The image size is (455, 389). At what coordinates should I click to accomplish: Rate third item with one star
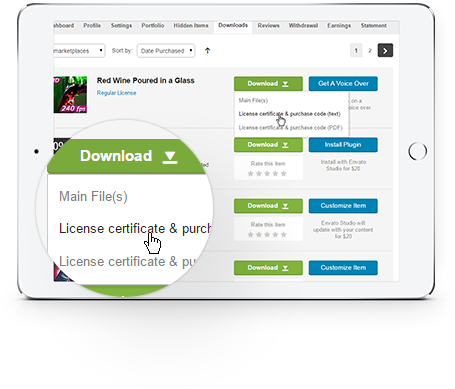(250, 235)
